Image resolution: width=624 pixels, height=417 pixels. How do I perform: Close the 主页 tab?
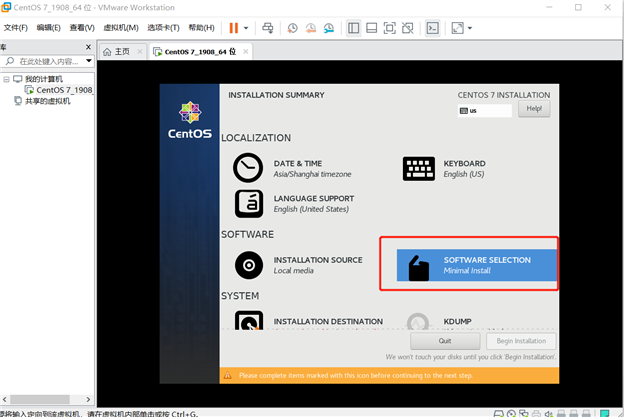[140, 51]
